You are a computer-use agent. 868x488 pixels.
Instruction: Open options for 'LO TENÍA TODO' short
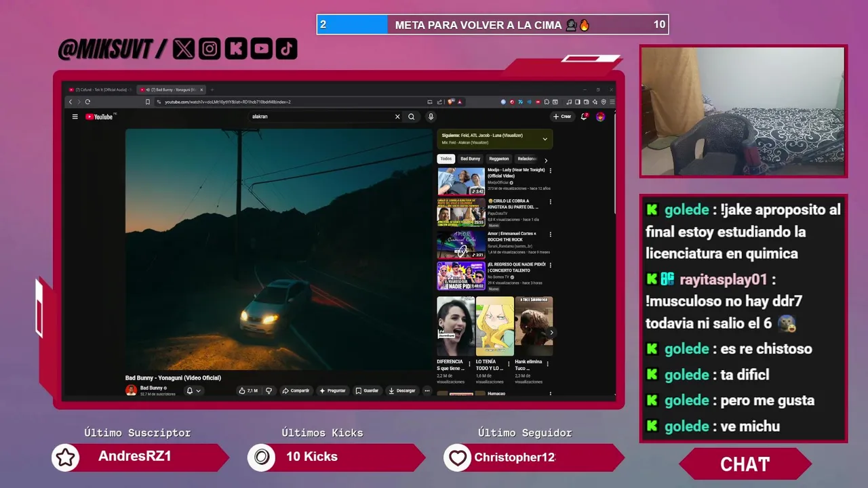(509, 365)
